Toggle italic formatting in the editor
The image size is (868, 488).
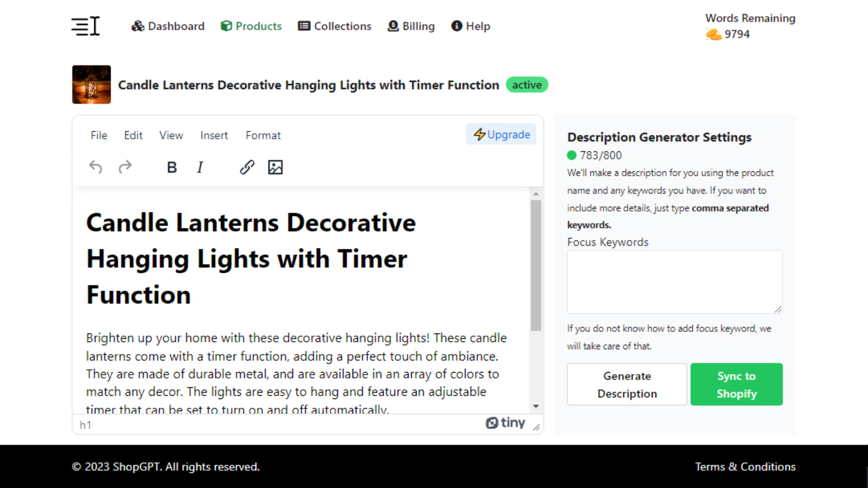[x=200, y=168]
